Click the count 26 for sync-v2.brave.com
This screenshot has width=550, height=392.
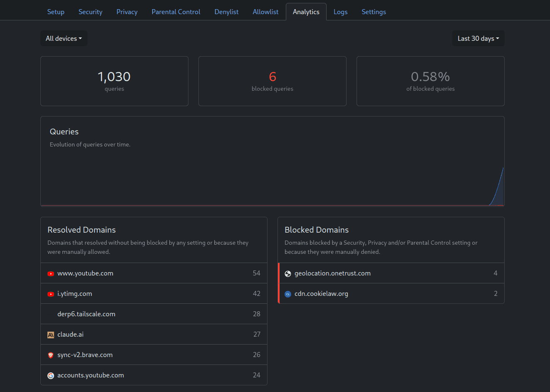[x=256, y=355]
